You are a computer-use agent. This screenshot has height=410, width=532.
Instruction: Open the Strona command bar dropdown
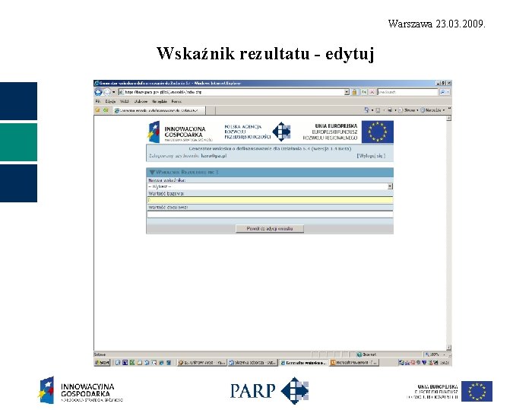[408, 110]
